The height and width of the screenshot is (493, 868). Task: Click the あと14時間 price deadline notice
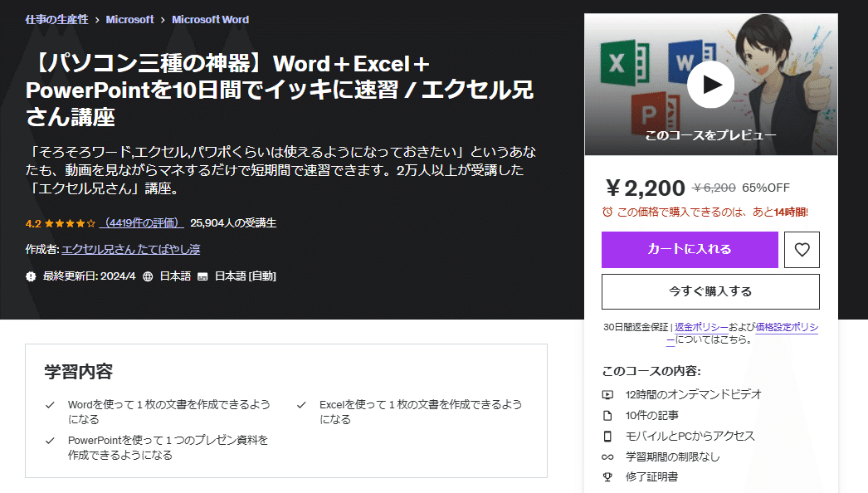pos(713,212)
